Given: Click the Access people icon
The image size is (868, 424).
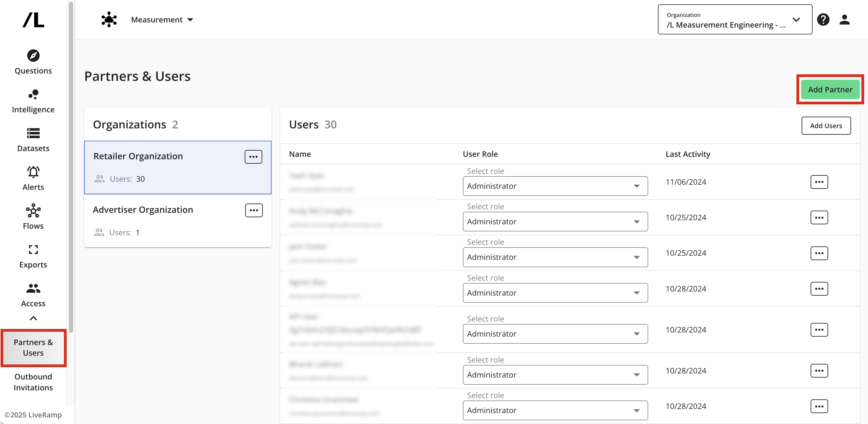Looking at the screenshot, I should pos(33,288).
